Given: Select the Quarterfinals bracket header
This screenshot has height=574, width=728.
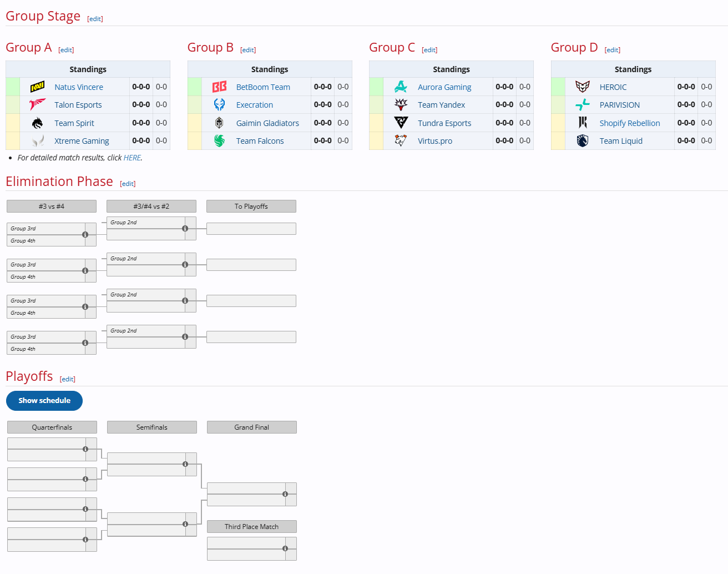Looking at the screenshot, I should [52, 427].
